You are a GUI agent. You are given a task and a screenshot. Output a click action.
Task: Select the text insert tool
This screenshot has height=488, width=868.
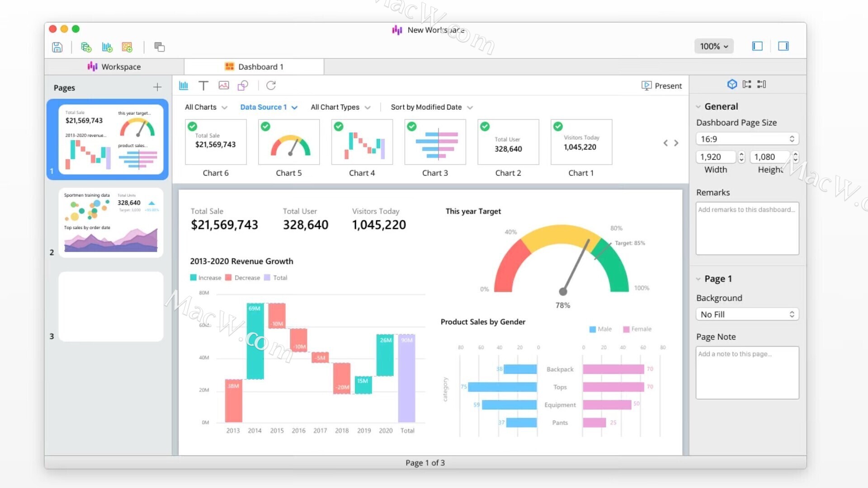click(203, 85)
